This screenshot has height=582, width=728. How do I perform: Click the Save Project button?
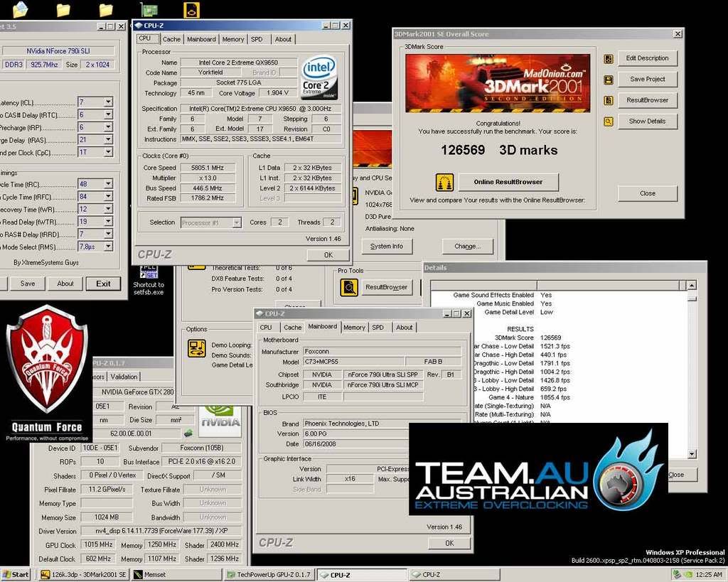[x=647, y=80]
